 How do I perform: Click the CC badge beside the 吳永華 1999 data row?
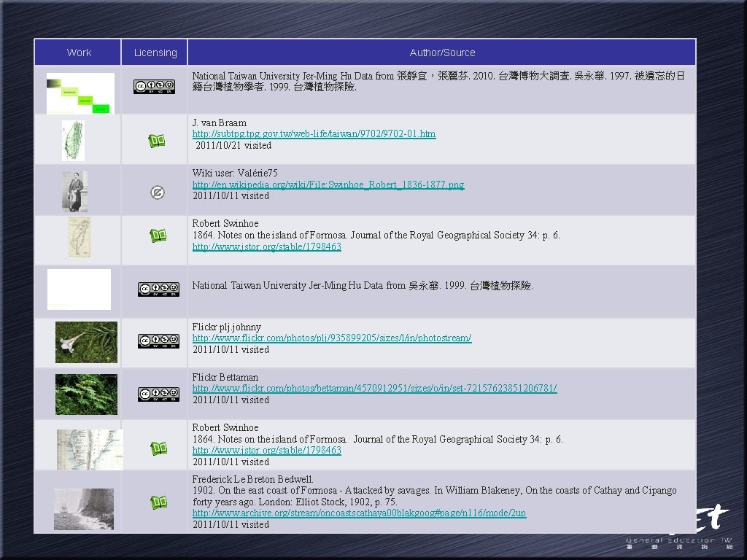click(158, 289)
